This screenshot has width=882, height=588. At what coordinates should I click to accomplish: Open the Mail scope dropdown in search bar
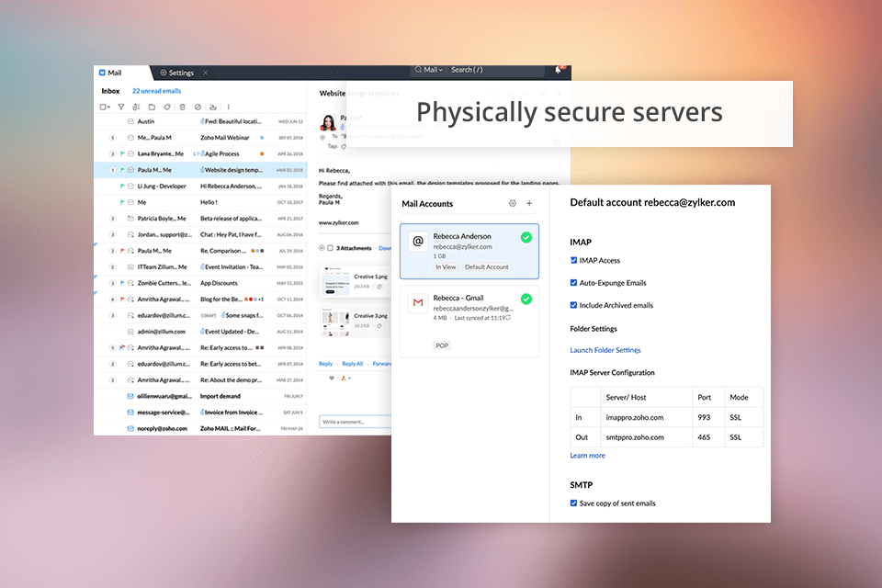pos(433,70)
